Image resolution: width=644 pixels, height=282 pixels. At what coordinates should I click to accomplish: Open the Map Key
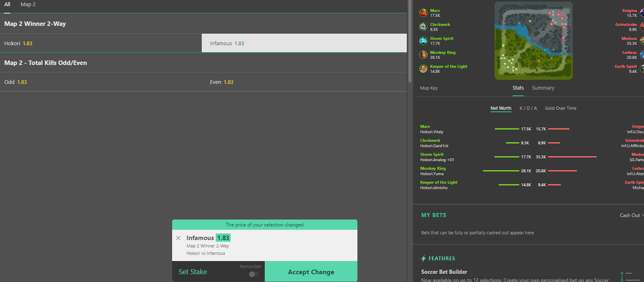click(x=429, y=88)
